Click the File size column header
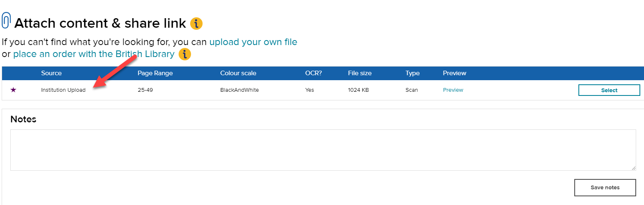This screenshot has width=644, height=205. click(360, 73)
